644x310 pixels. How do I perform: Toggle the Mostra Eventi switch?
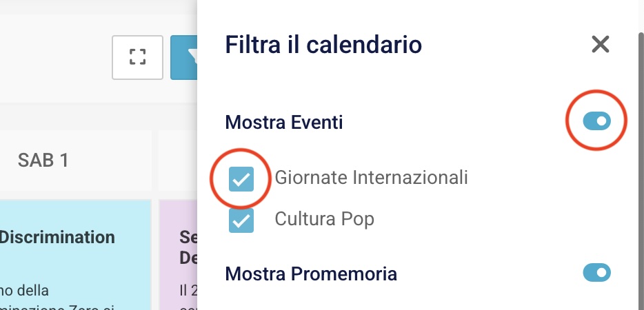(x=596, y=122)
